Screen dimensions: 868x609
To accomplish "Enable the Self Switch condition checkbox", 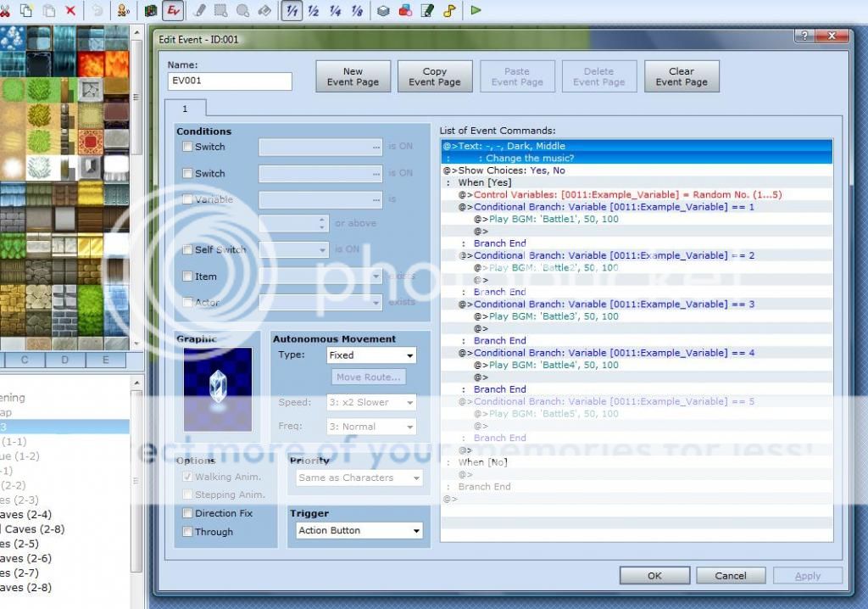I will (x=187, y=249).
